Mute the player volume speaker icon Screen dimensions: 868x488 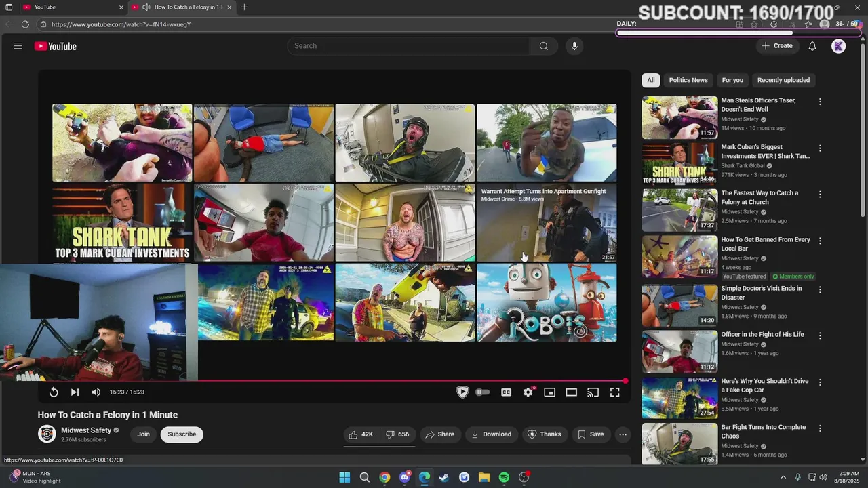click(96, 392)
